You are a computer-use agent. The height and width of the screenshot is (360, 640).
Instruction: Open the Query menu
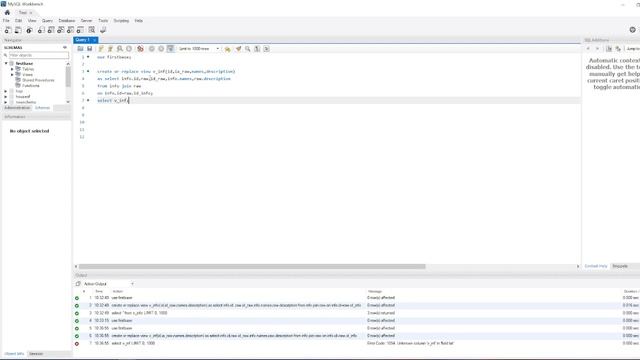tap(47, 20)
